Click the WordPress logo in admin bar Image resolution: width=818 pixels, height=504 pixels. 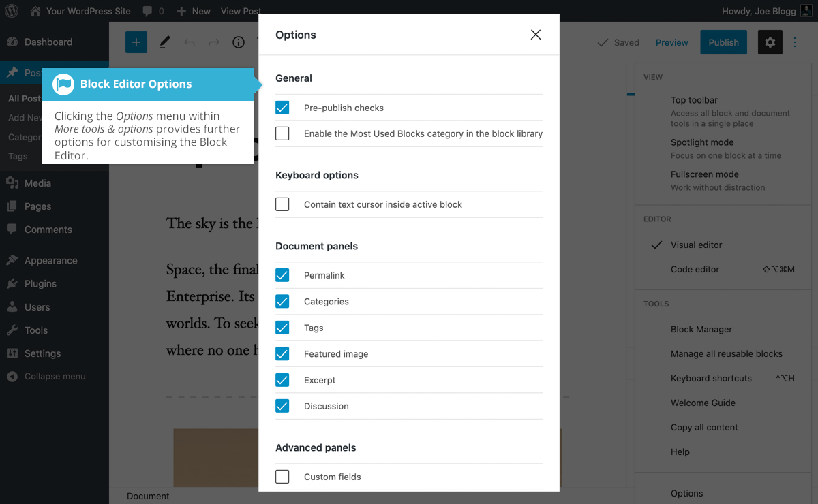tap(12, 11)
